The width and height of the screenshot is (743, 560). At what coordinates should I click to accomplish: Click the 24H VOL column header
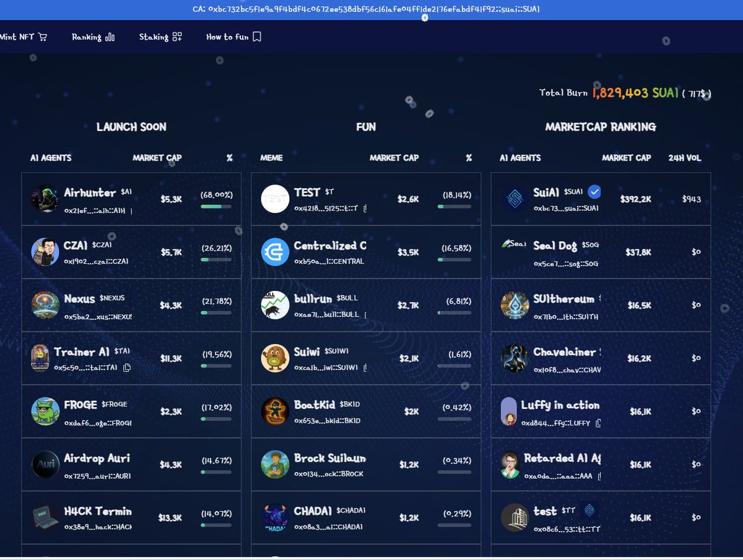pyautogui.click(x=685, y=158)
